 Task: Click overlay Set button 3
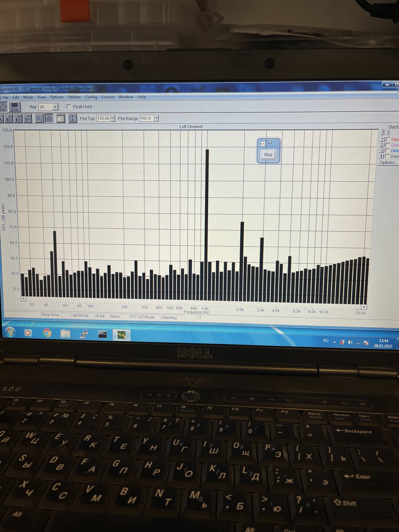[382, 151]
